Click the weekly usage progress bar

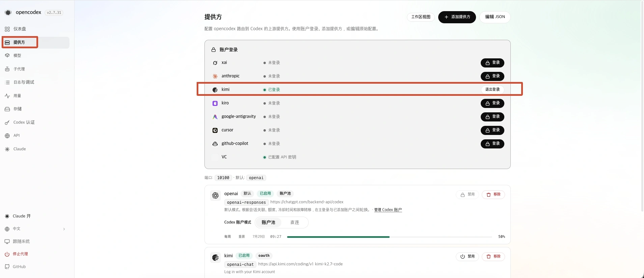(x=389, y=237)
